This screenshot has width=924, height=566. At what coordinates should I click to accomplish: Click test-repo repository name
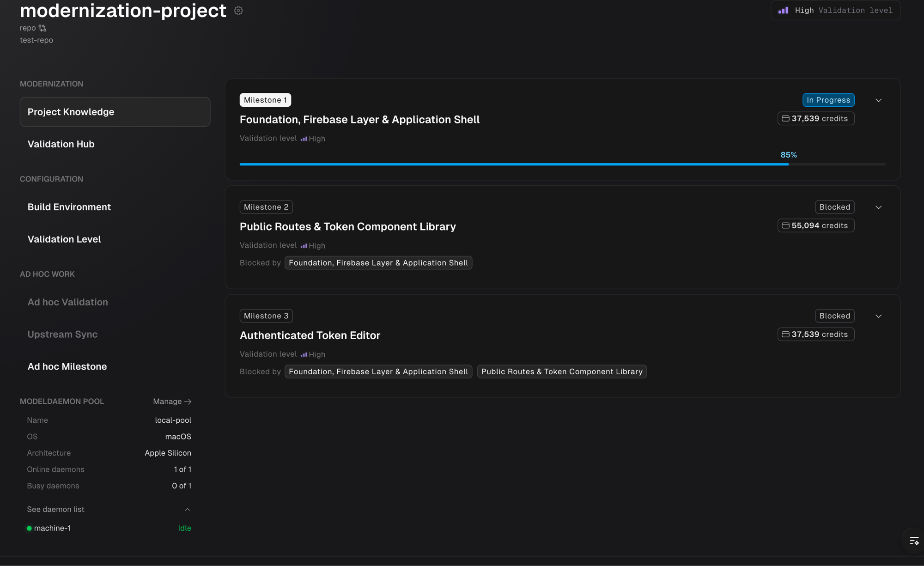tap(36, 40)
